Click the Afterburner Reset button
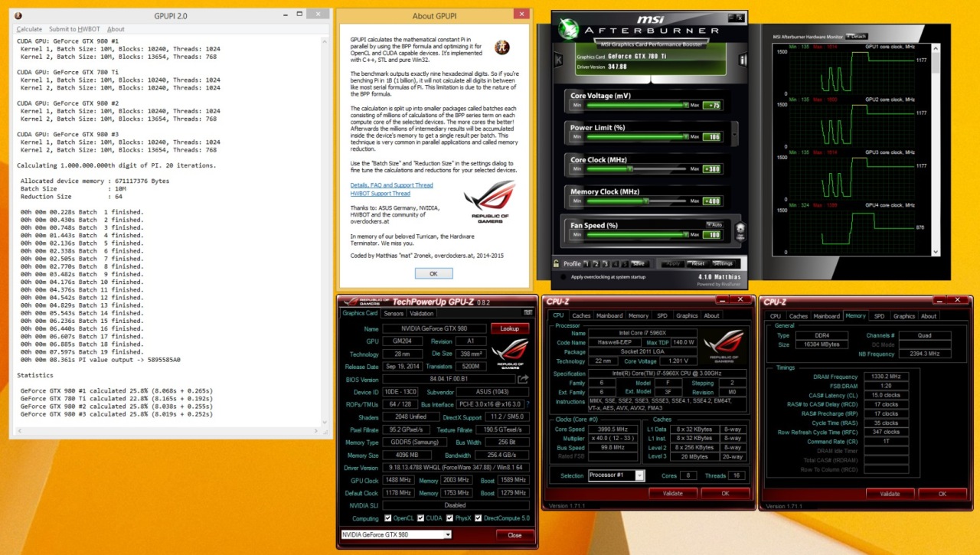This screenshot has height=555, width=980. tap(697, 263)
